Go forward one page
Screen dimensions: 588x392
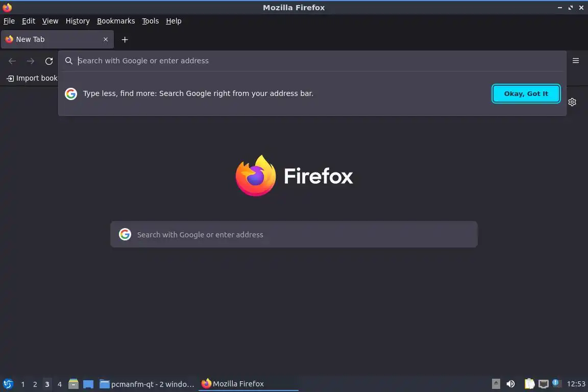click(31, 61)
